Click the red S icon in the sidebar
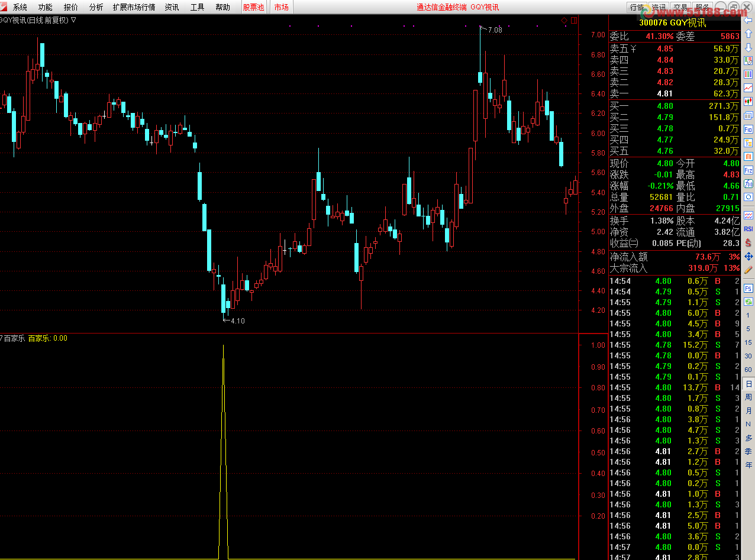755x560 pixels. (x=748, y=242)
